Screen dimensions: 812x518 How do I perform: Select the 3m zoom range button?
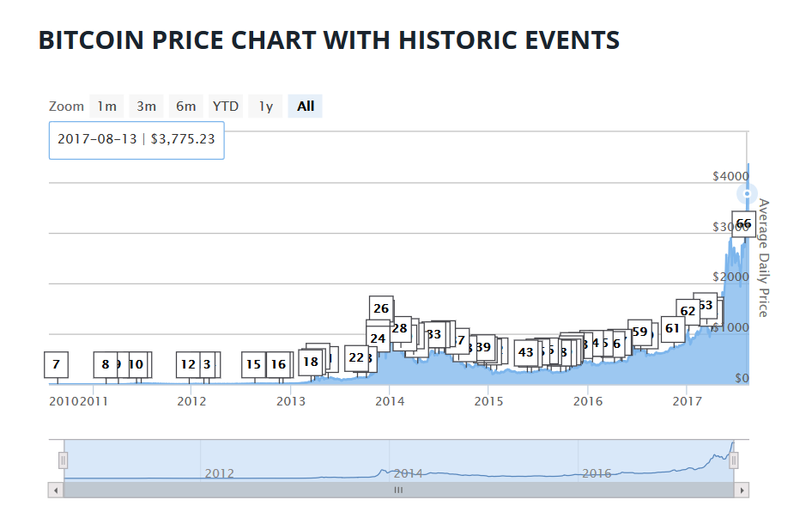(147, 107)
